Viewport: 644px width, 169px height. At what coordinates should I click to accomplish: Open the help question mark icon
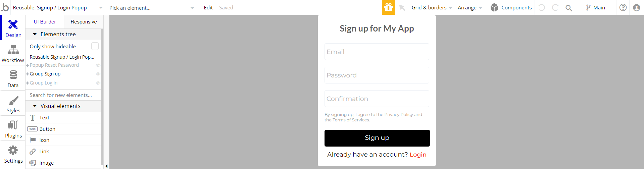pyautogui.click(x=623, y=7)
